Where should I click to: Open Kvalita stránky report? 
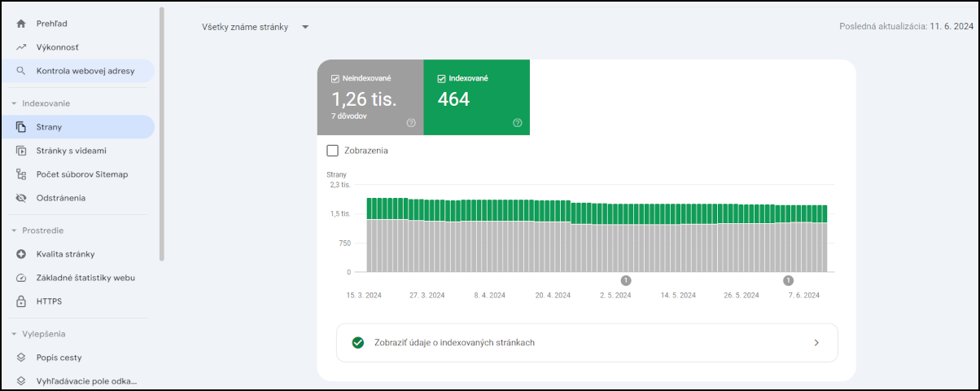click(77, 254)
